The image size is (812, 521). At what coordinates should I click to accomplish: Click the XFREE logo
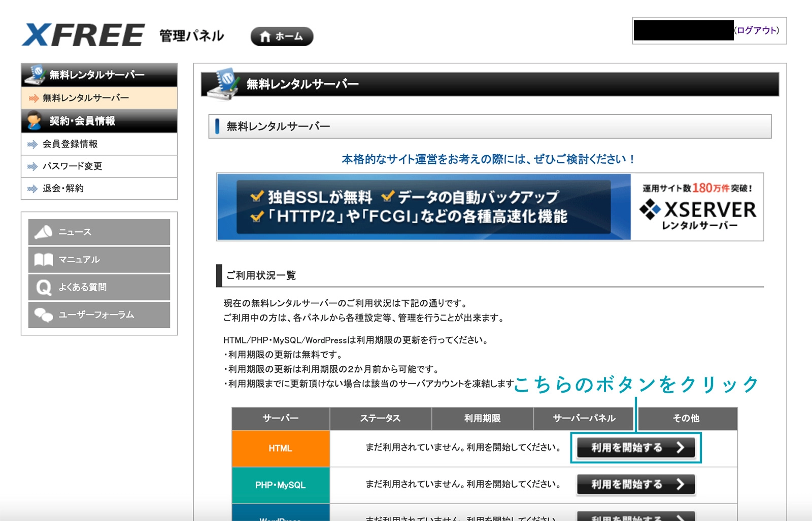click(83, 35)
